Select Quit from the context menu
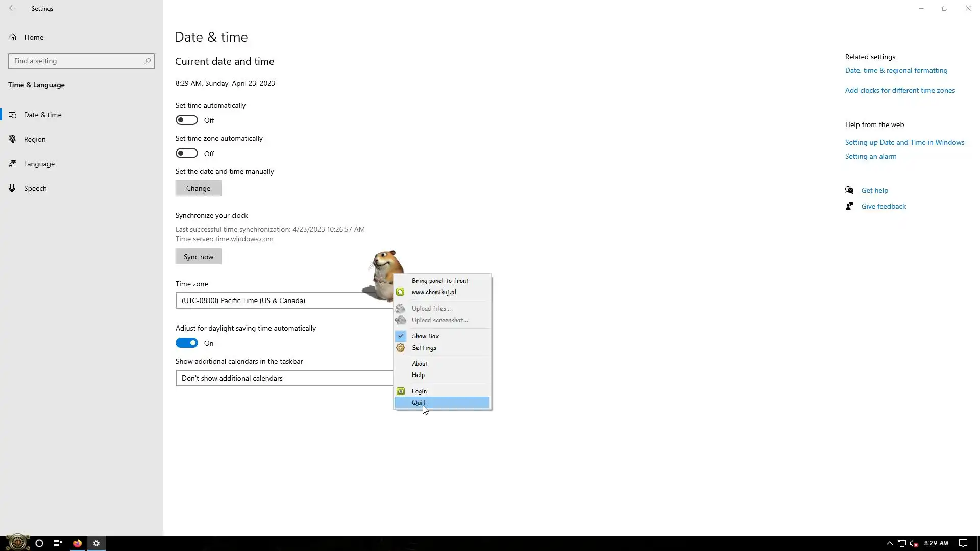The width and height of the screenshot is (980, 551). pyautogui.click(x=419, y=403)
